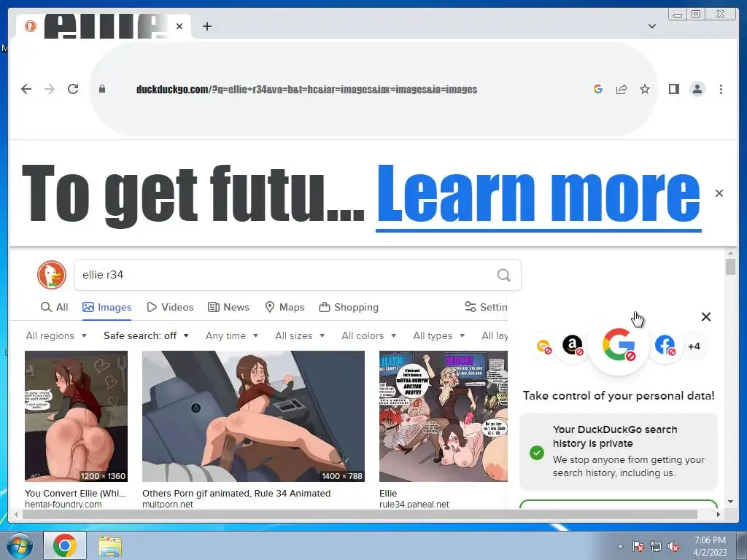This screenshot has height=560, width=747.
Task: Click the magnifier search button
Action: pyautogui.click(x=503, y=275)
